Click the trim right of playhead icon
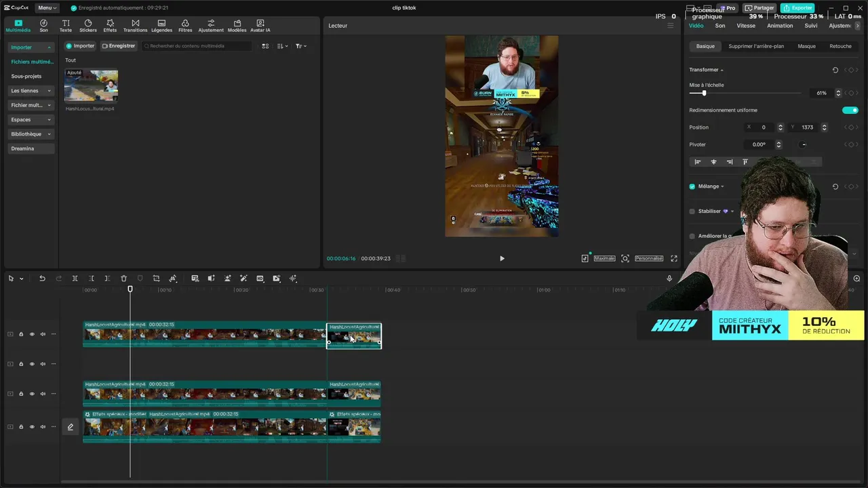868x488 pixels. click(x=107, y=279)
